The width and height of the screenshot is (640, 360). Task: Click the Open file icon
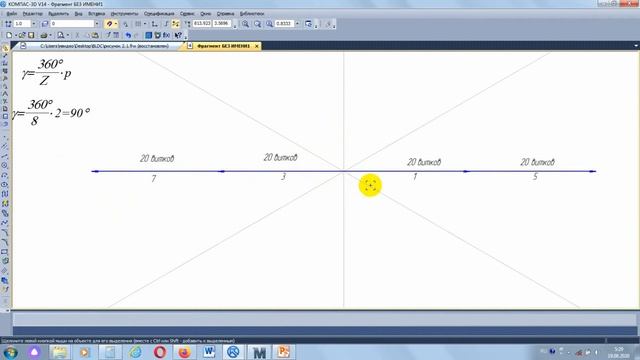(x=22, y=35)
